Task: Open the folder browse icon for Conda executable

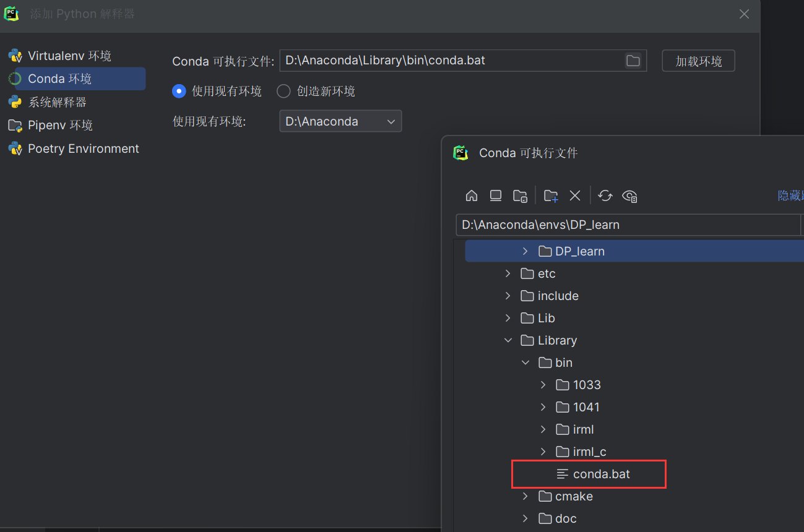Action: 633,61
